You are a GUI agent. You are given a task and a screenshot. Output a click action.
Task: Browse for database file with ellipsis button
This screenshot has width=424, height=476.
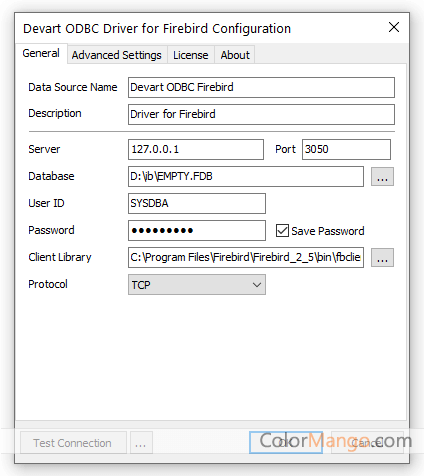[382, 177]
